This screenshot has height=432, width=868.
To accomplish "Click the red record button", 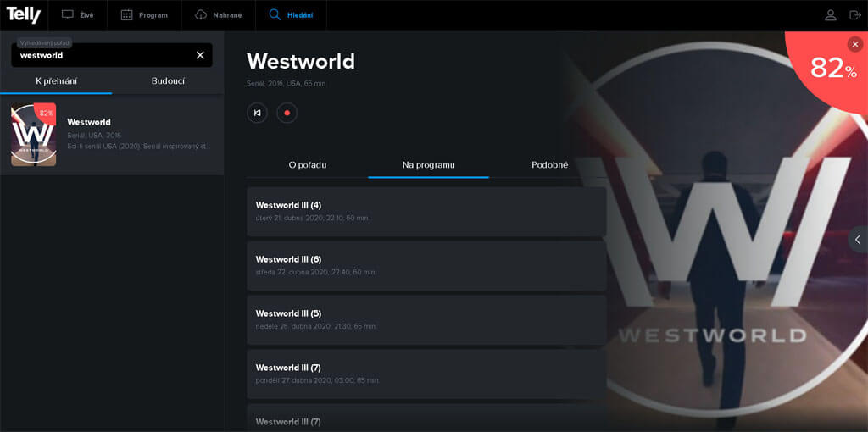I will pyautogui.click(x=287, y=113).
